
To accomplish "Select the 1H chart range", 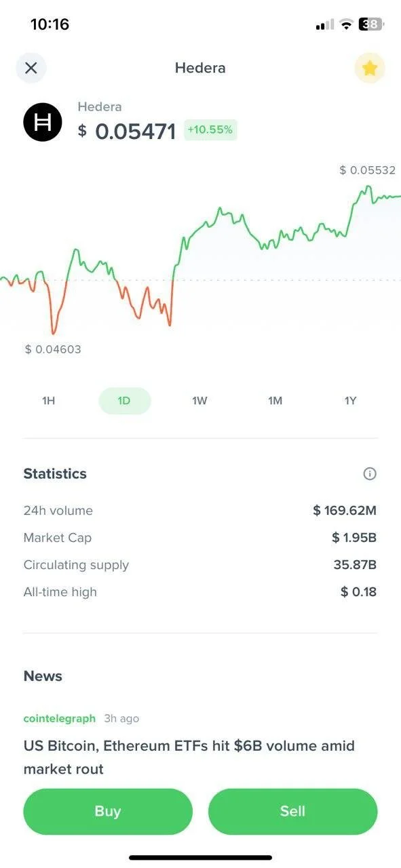I will (x=48, y=401).
